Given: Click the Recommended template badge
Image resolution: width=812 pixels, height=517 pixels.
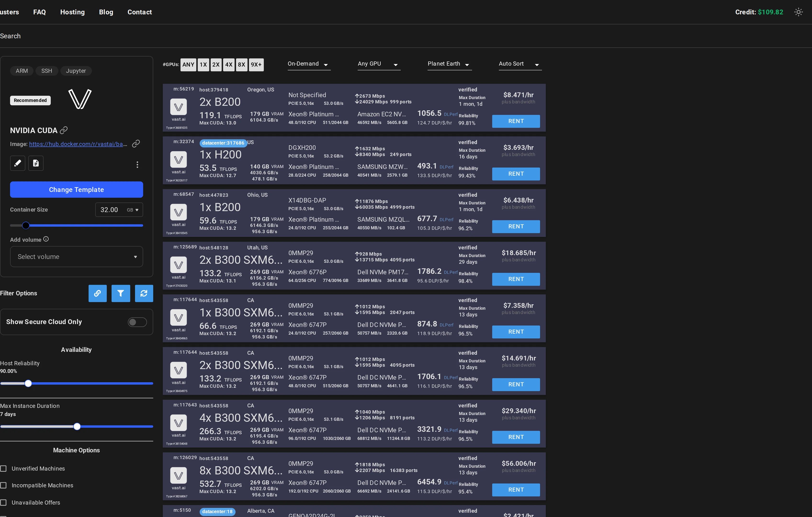Looking at the screenshot, I should click(x=30, y=101).
